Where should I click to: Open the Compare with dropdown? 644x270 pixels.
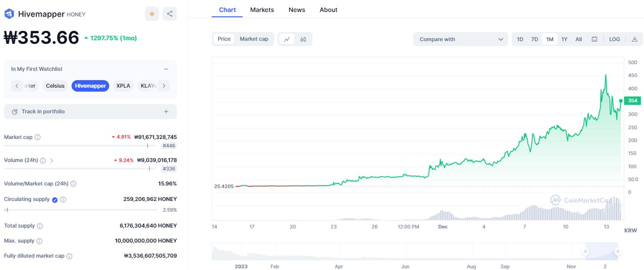tap(461, 39)
